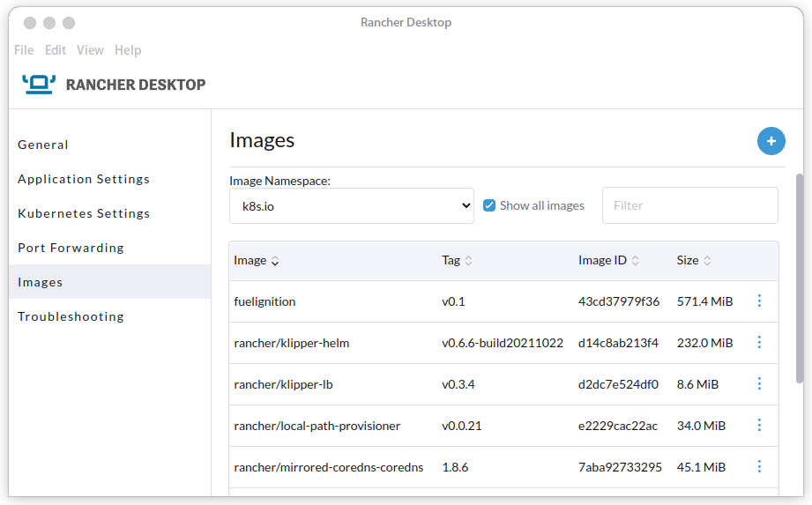Viewport: 812px width, 505px height.
Task: Open actions menu for mirrored-coredns-coredns row
Action: (759, 466)
